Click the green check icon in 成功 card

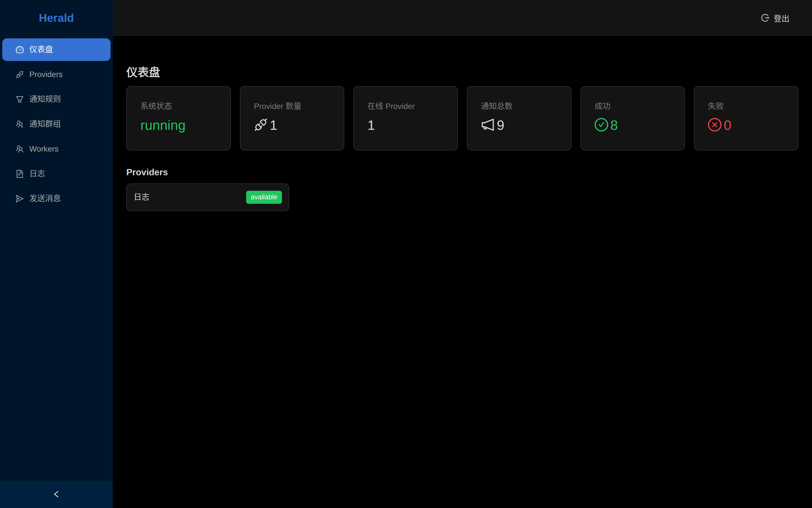601,125
